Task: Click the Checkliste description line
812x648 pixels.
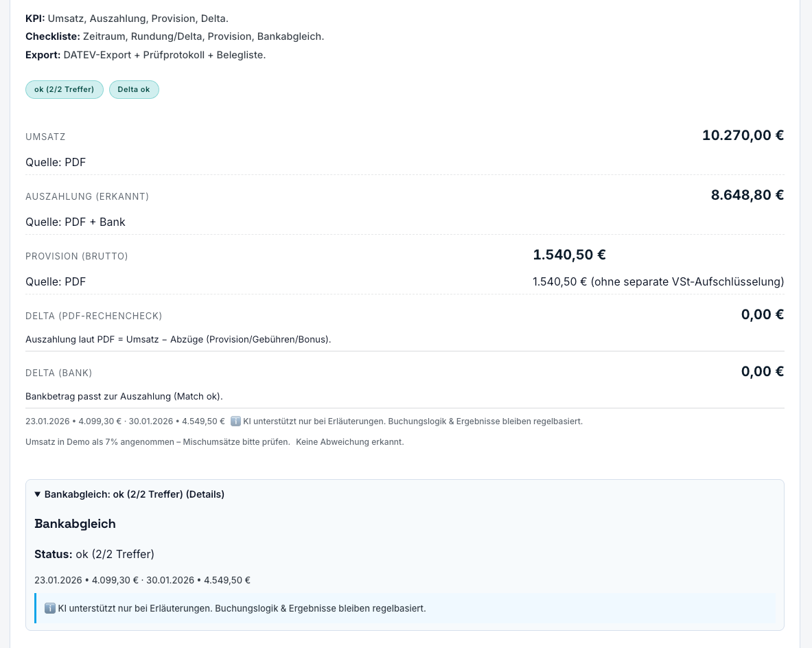Action: pyautogui.click(x=174, y=36)
